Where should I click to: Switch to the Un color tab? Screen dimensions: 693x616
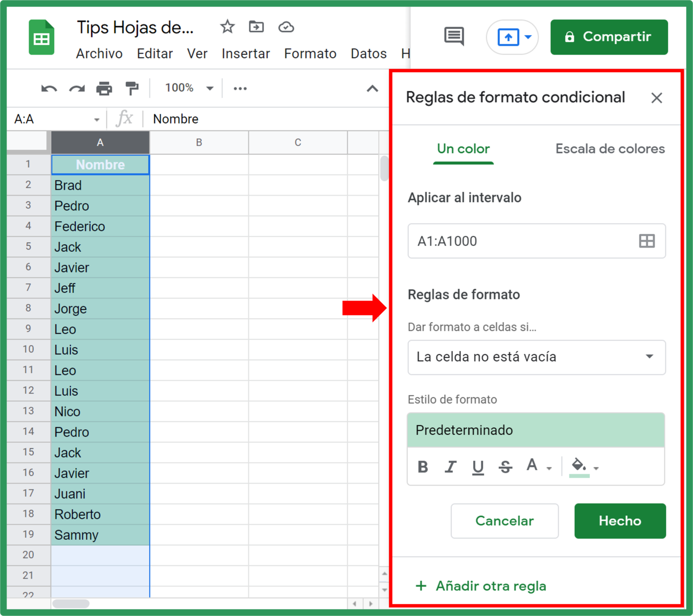pos(463,149)
